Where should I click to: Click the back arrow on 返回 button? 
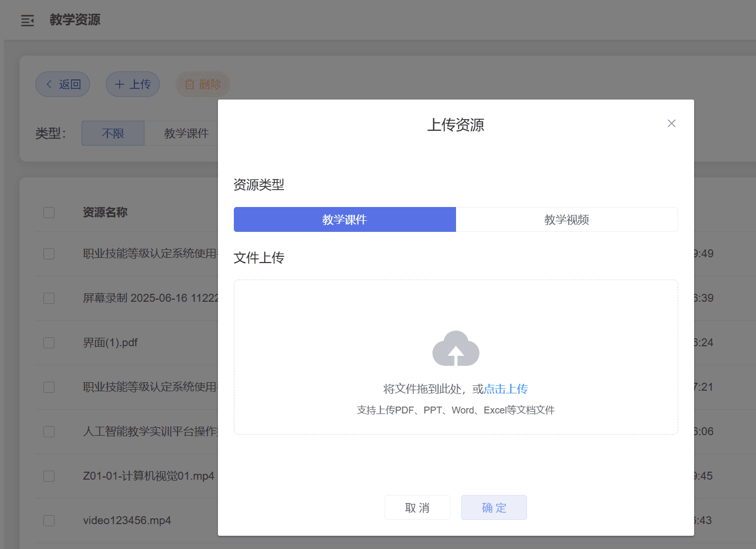[49, 84]
